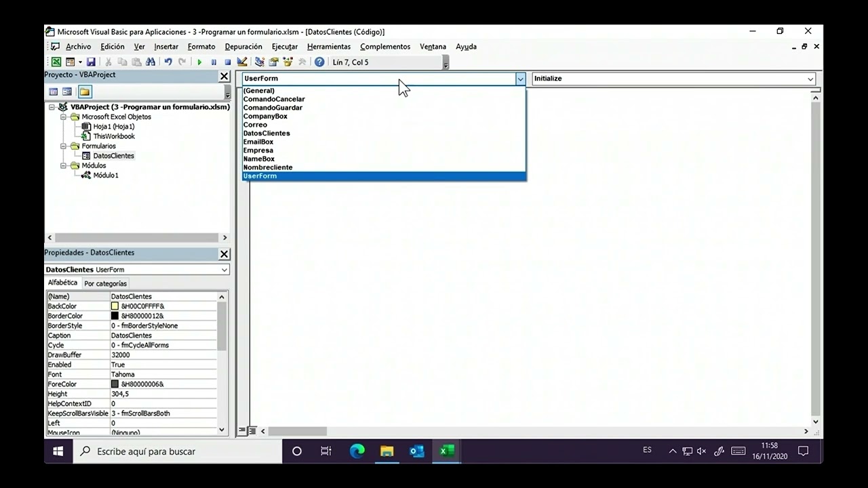
Task: Pause execution with the Break icon
Action: [214, 62]
